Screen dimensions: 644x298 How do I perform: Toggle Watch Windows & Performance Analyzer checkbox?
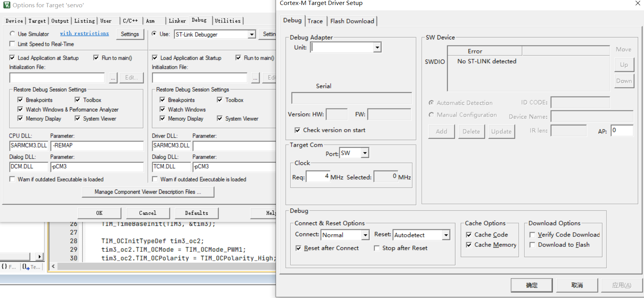pyautogui.click(x=20, y=109)
